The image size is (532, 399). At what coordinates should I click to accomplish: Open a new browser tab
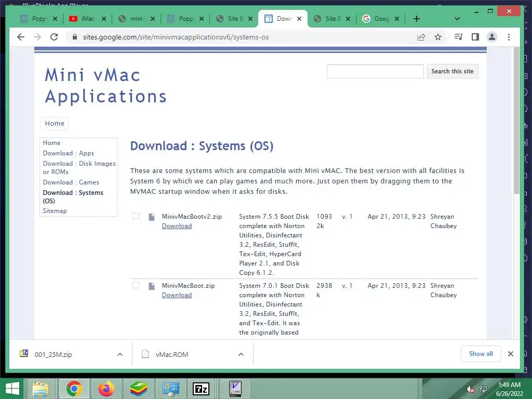(x=417, y=19)
